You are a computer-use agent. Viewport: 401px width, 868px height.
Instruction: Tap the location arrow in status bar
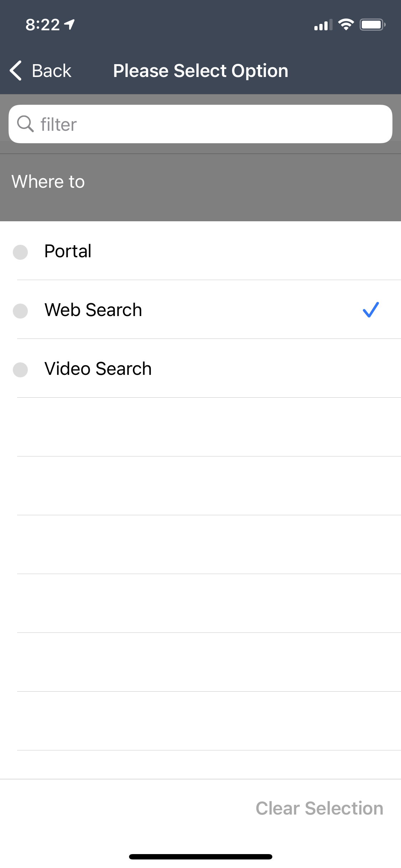pyautogui.click(x=70, y=24)
